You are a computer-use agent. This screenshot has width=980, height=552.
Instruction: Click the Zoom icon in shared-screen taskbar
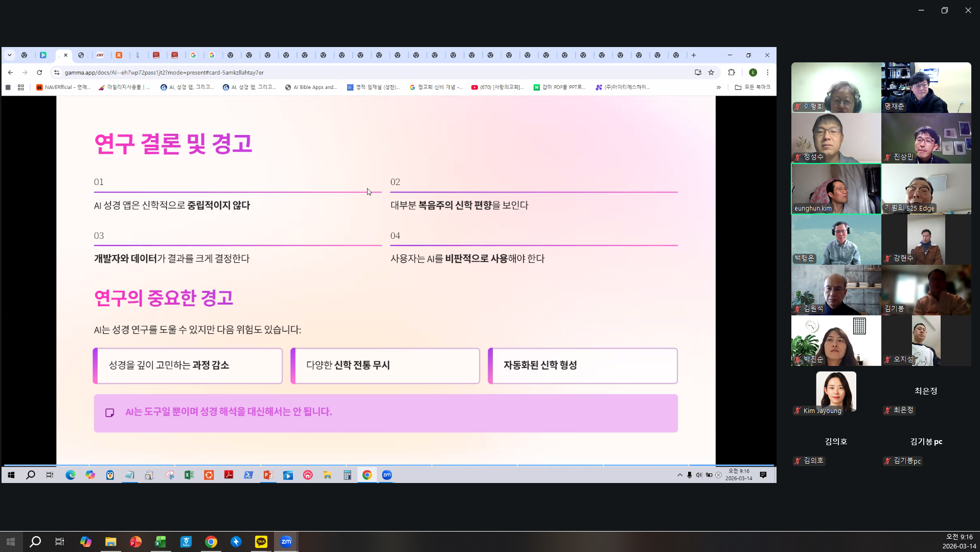[x=387, y=475]
